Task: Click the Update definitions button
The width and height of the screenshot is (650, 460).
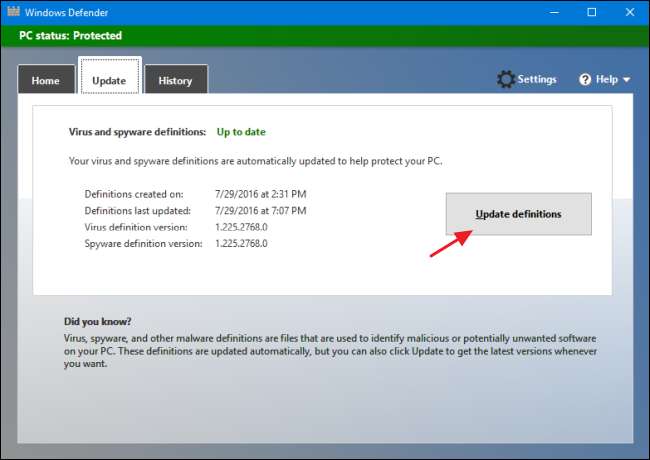Action: (x=519, y=214)
